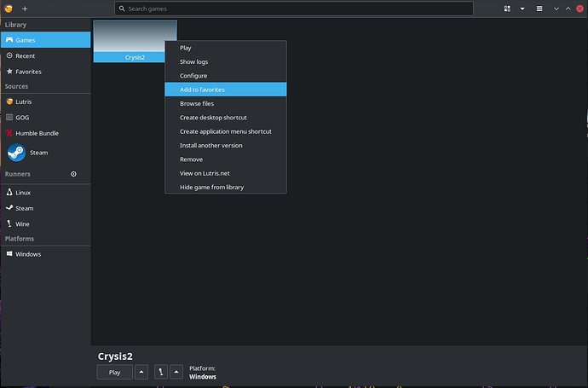
Task: Select the GOG source
Action: (46, 118)
